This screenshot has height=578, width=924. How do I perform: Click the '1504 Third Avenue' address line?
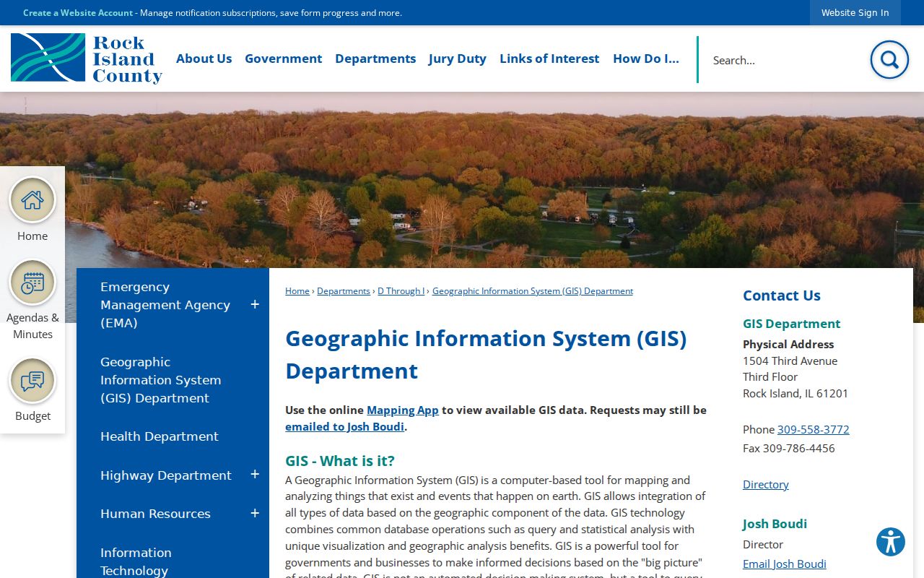point(790,361)
